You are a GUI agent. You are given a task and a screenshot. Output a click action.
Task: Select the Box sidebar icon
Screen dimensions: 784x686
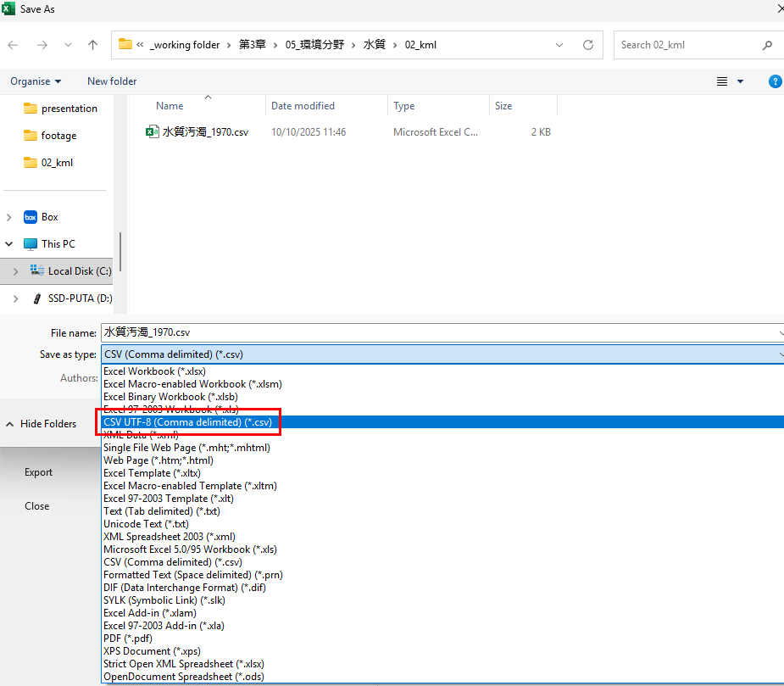pos(31,217)
